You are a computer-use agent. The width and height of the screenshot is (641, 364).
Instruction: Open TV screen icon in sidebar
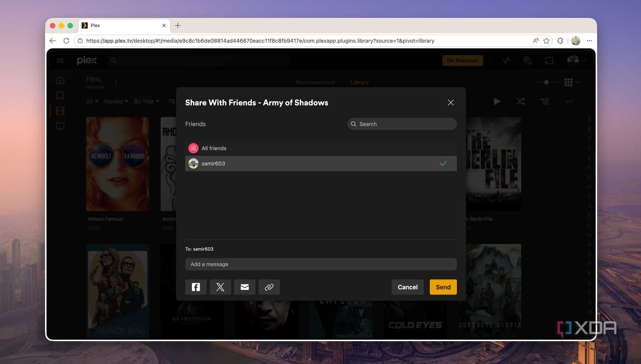(x=60, y=126)
